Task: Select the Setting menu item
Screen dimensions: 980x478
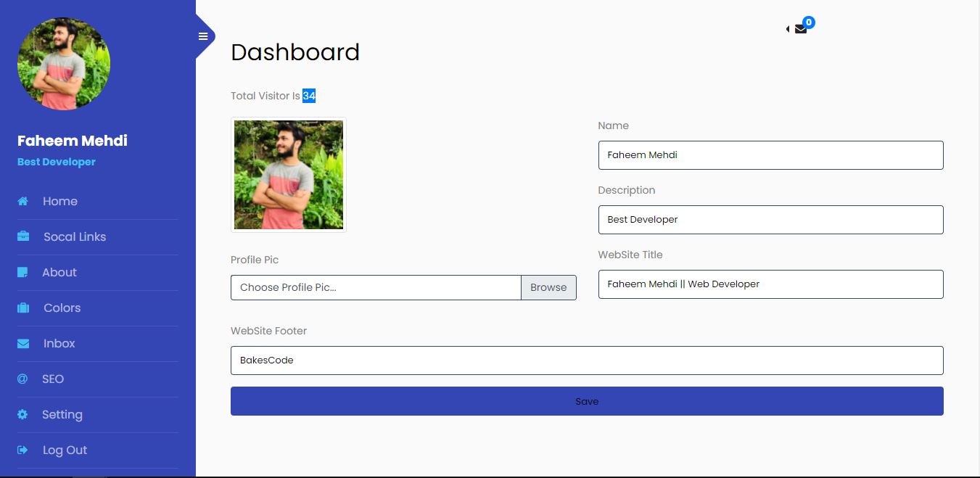Action: [x=62, y=414]
